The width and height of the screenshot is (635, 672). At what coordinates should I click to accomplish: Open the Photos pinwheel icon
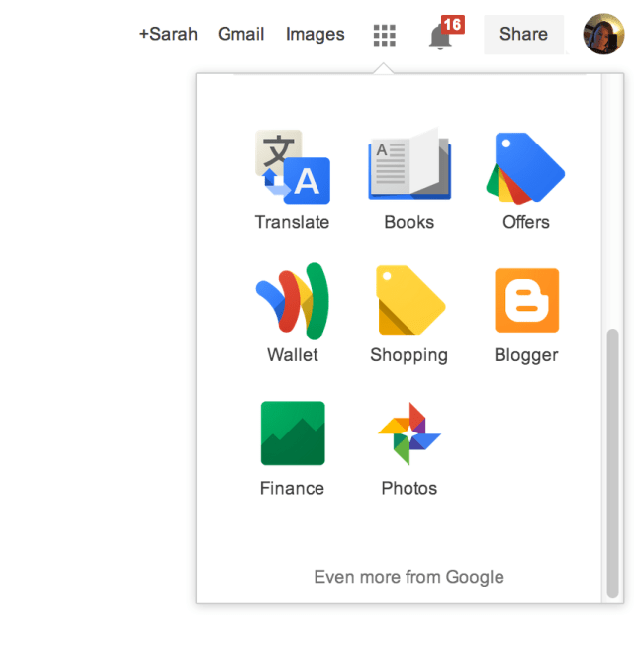409,433
